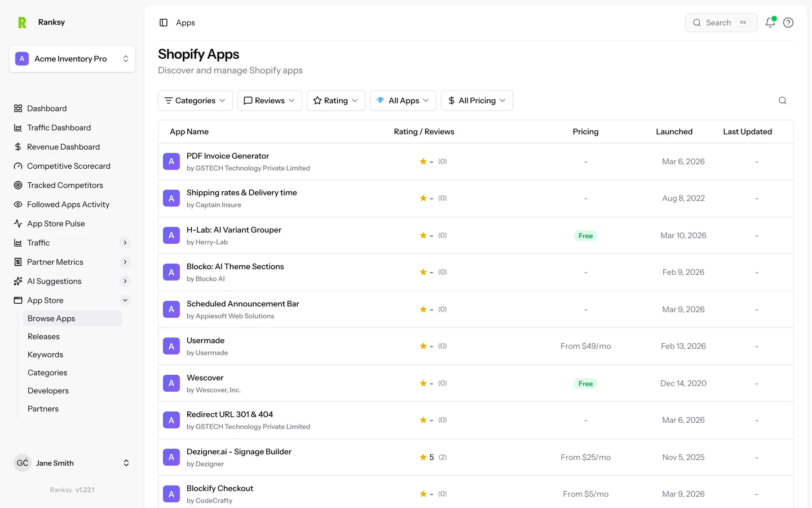Click the Blockify Checkout app icon

pyautogui.click(x=171, y=494)
